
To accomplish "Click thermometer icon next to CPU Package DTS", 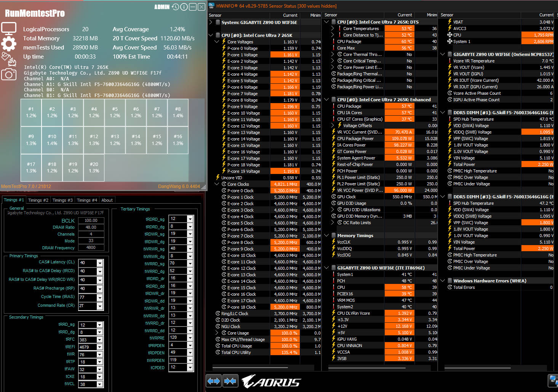I will coord(334,41).
